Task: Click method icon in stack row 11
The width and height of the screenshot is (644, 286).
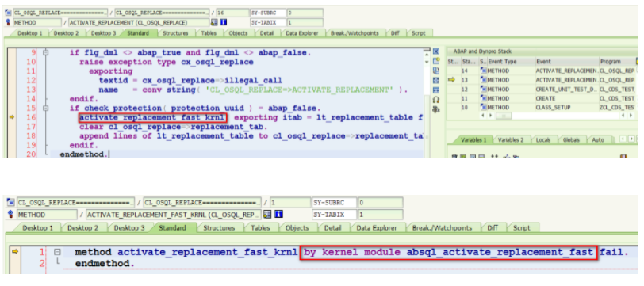Action: pos(484,98)
